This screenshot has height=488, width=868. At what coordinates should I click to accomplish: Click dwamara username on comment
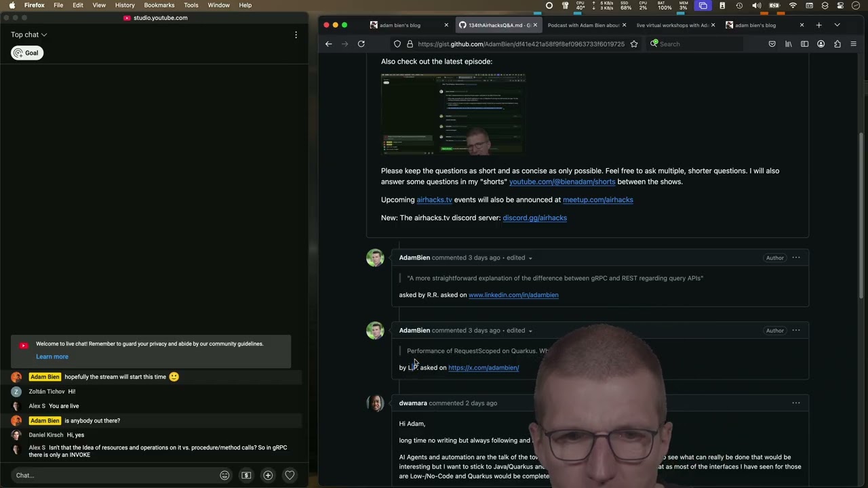click(x=413, y=403)
